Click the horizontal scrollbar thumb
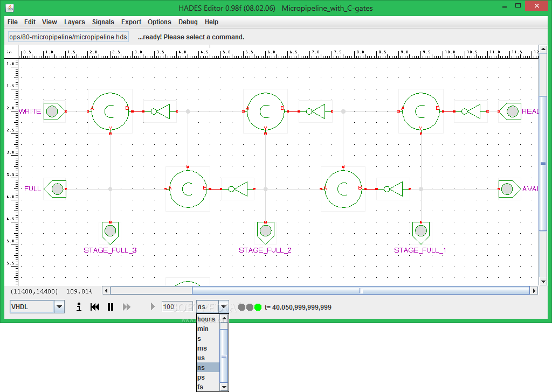 (x=361, y=290)
